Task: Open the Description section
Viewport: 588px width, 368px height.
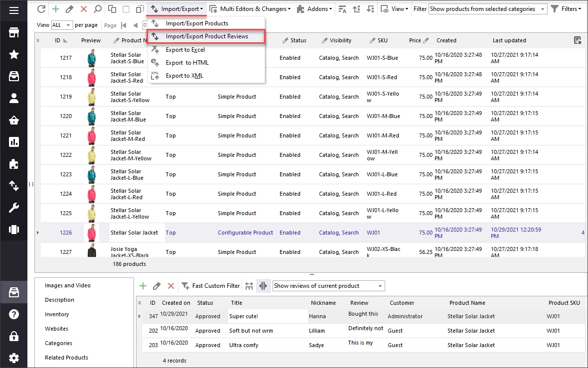Action: [59, 300]
